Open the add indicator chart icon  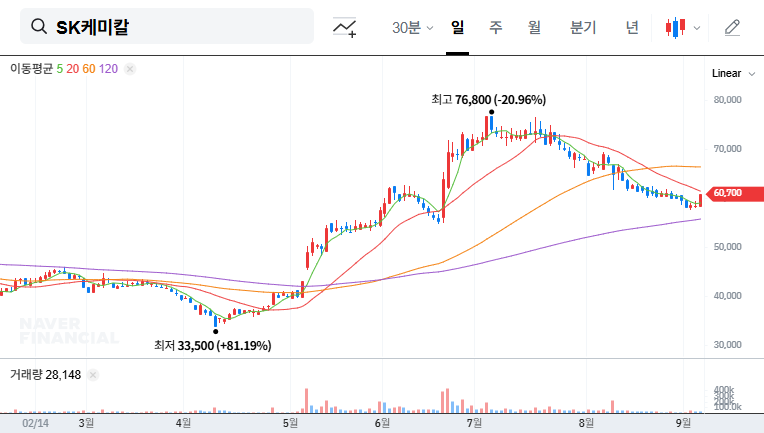point(344,27)
